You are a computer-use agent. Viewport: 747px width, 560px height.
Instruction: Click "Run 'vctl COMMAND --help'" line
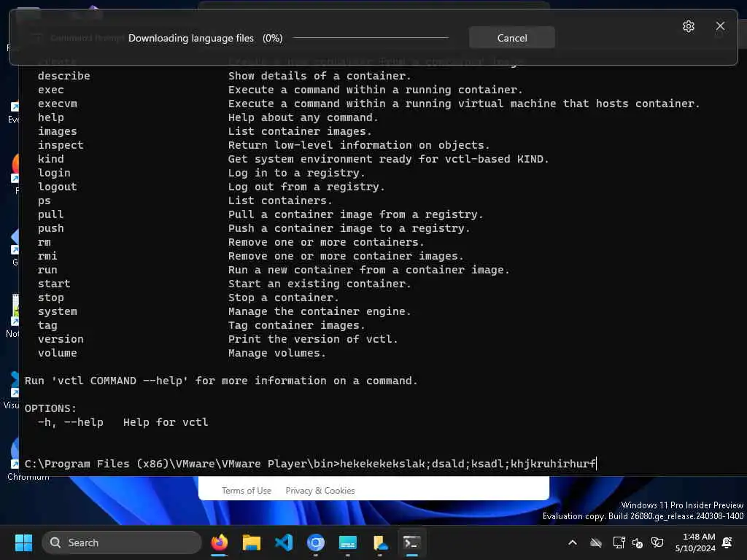pos(221,381)
